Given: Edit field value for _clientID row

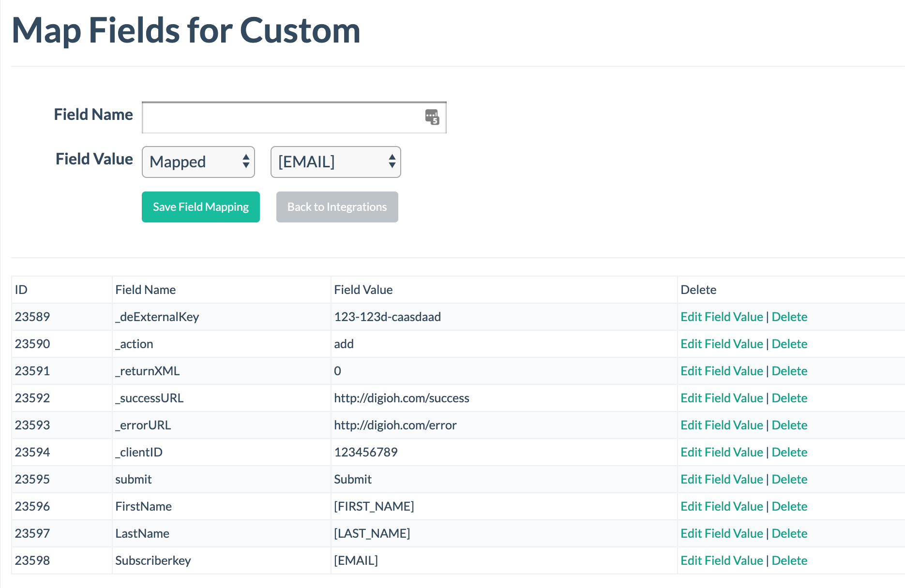Looking at the screenshot, I should click(722, 452).
